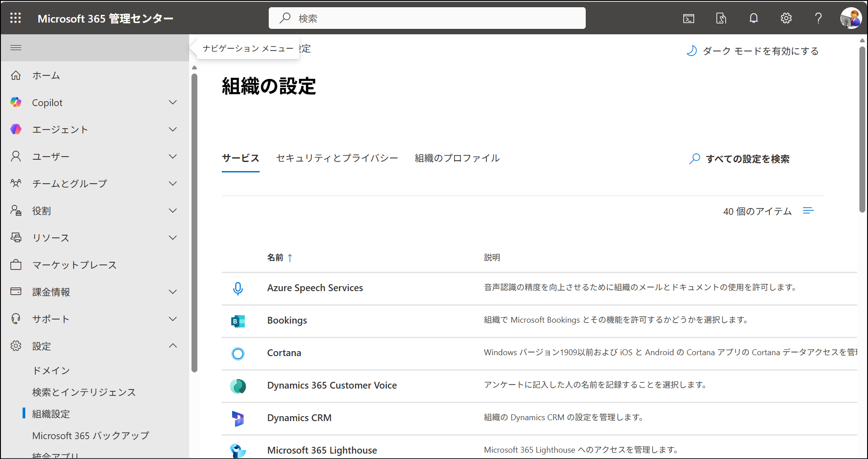Viewport: 868px width, 459px height.
Task: Click すべての設定を検索 search button
Action: click(739, 159)
